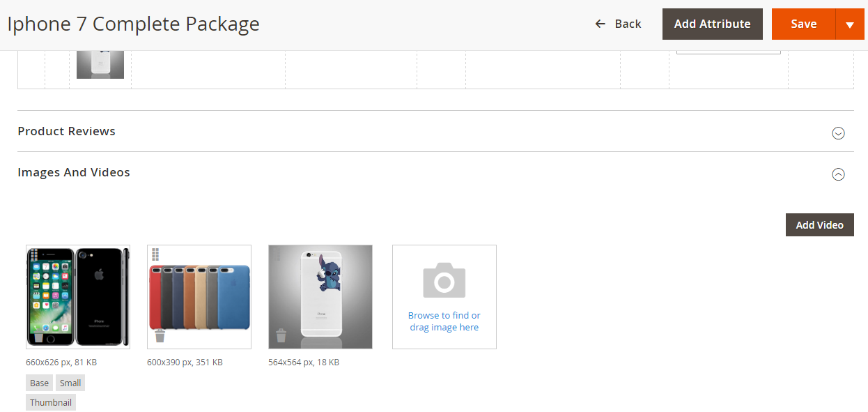
Task: Click the 'Images And Videos' heading text
Action: pos(74,172)
